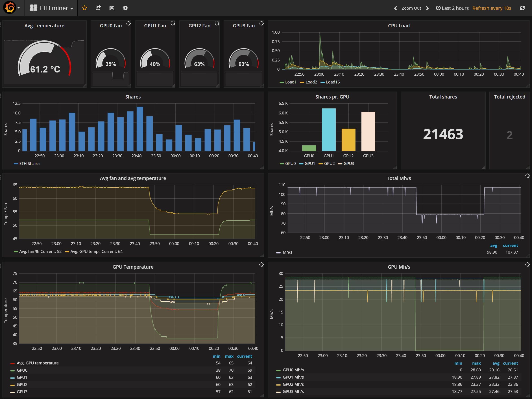Open the Grafana logo main menu
This screenshot has width=532, height=399.
(10, 8)
